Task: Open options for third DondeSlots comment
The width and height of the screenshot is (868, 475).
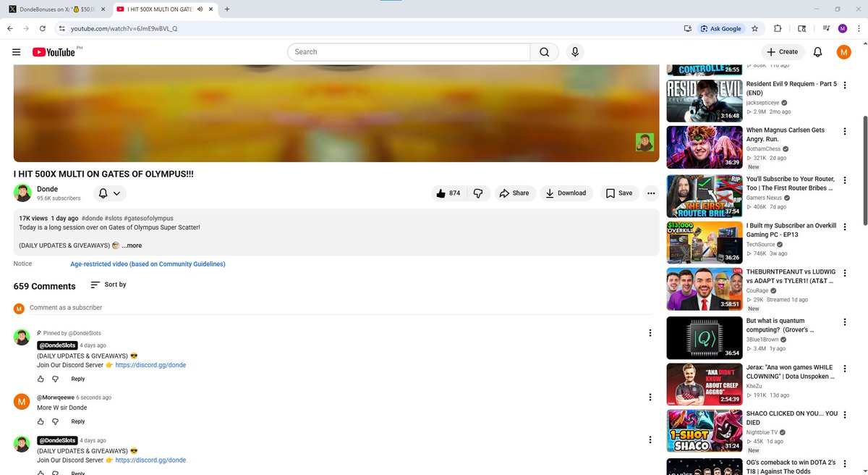Action: [x=650, y=440]
